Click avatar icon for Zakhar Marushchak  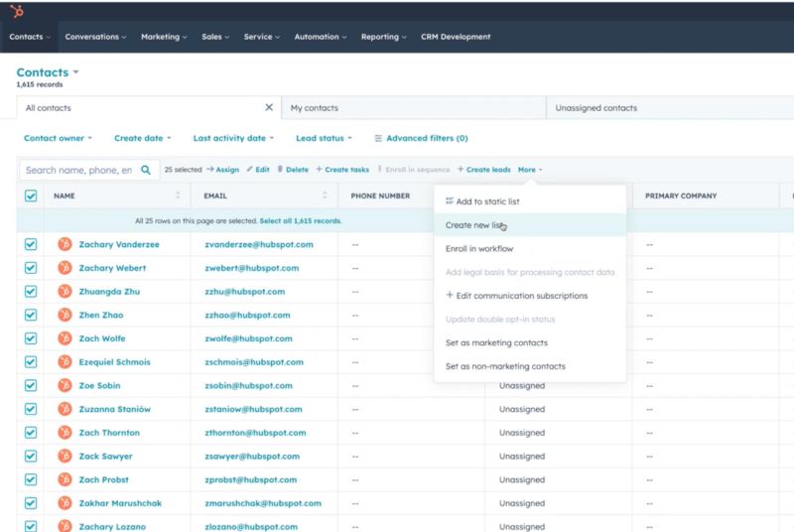pos(65,503)
